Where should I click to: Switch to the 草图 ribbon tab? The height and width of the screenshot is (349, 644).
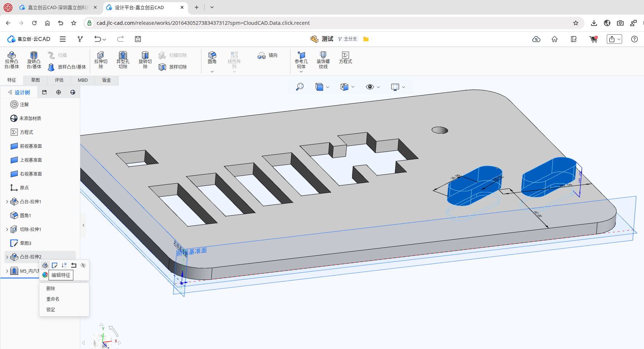pyautogui.click(x=35, y=80)
